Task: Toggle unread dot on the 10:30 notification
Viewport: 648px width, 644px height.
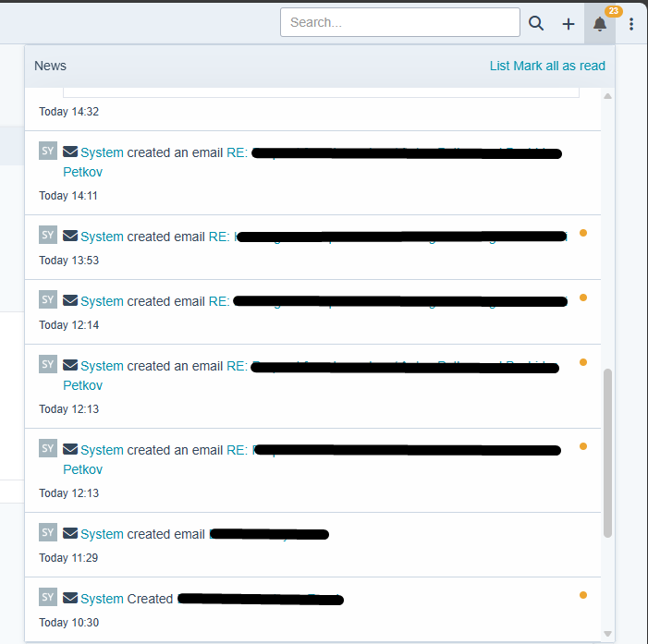Action: pos(583,595)
